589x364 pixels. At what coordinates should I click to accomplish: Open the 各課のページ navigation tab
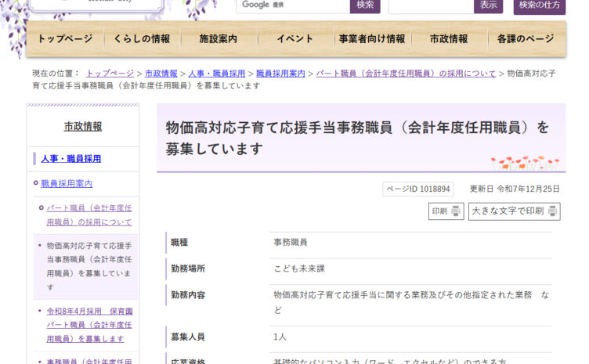[526, 39]
